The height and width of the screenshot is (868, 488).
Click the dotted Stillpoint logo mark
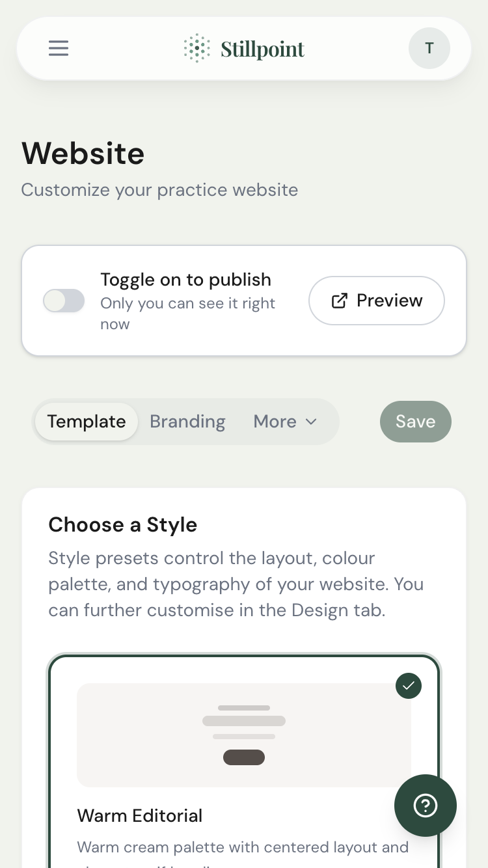(197, 48)
